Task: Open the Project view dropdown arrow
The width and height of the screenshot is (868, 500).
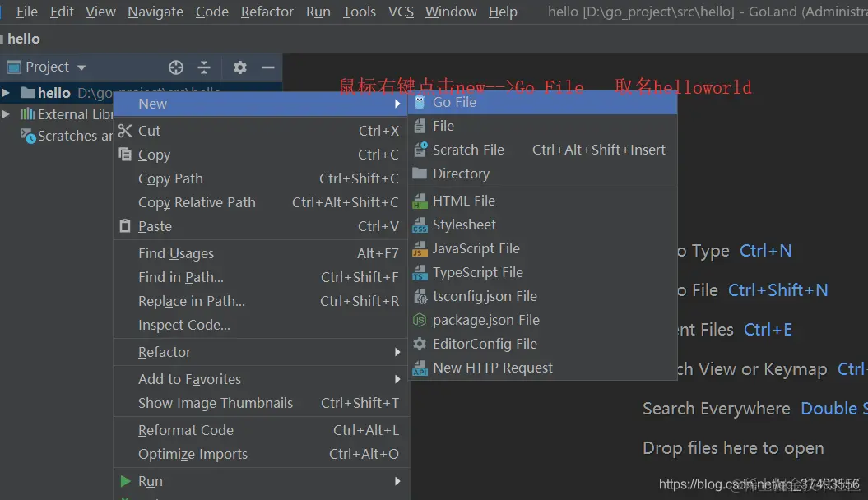Action: pos(81,67)
